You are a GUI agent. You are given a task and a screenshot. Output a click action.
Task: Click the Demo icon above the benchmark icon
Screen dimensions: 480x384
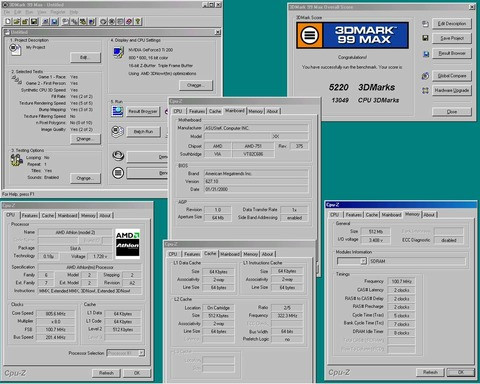pyautogui.click(x=118, y=156)
